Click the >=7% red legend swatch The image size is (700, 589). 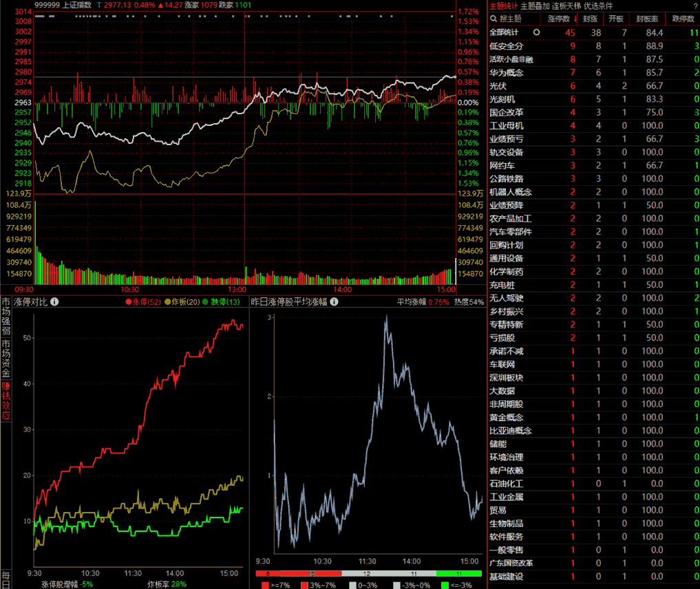[265, 585]
